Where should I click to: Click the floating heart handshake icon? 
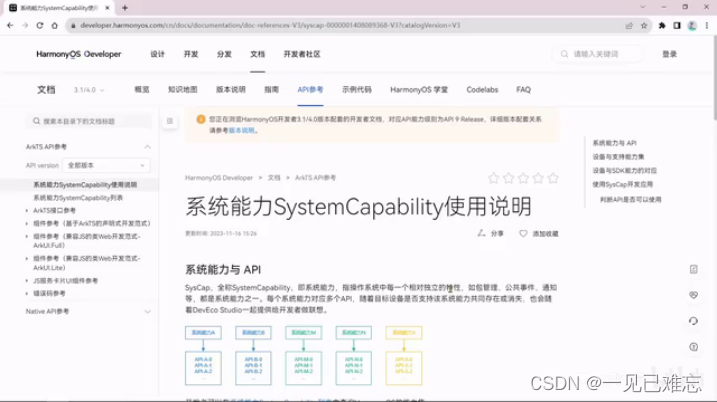(x=694, y=295)
